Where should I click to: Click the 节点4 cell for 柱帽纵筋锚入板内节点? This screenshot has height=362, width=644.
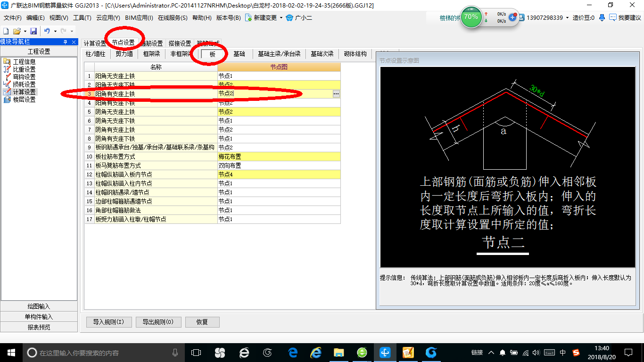[279, 174]
